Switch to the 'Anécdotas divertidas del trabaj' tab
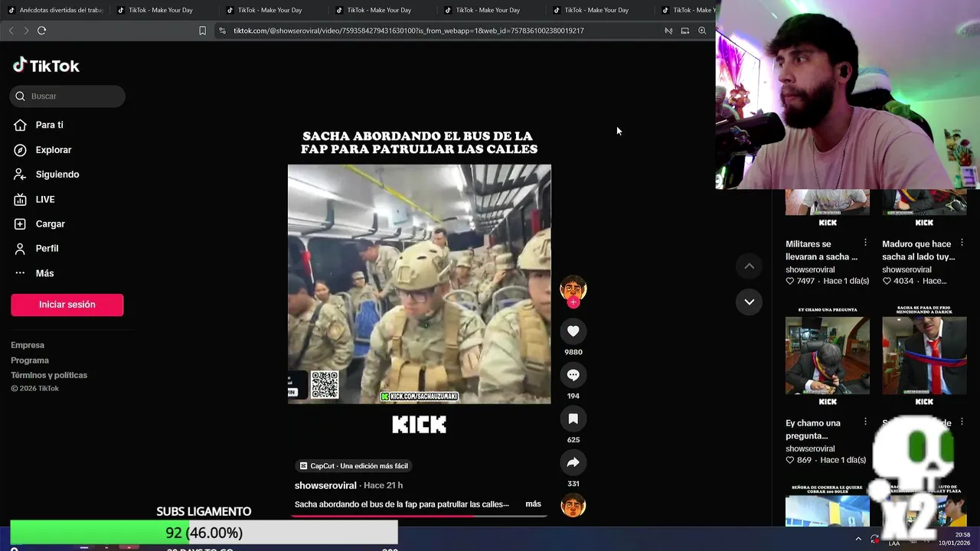980x551 pixels. [x=55, y=10]
